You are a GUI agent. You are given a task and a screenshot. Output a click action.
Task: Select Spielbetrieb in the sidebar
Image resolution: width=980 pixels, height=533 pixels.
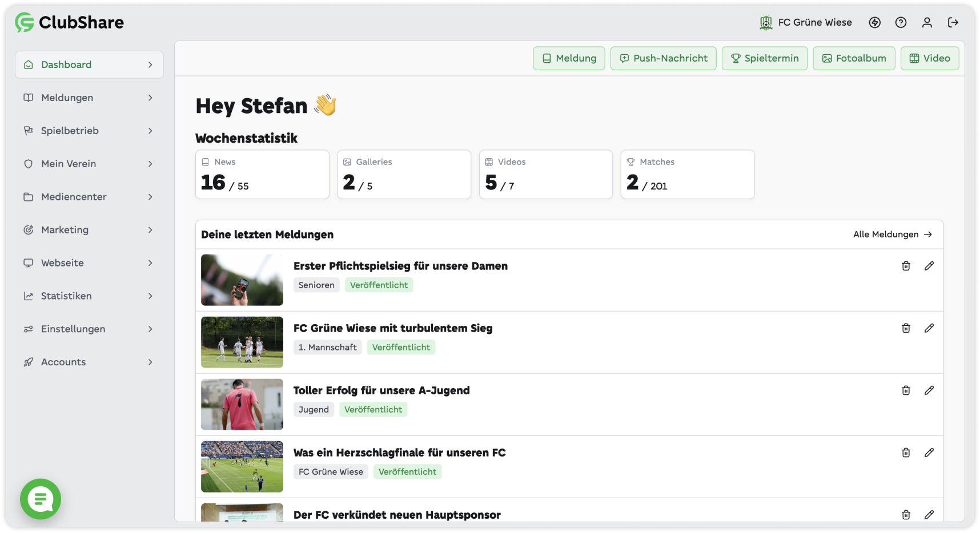coord(89,131)
